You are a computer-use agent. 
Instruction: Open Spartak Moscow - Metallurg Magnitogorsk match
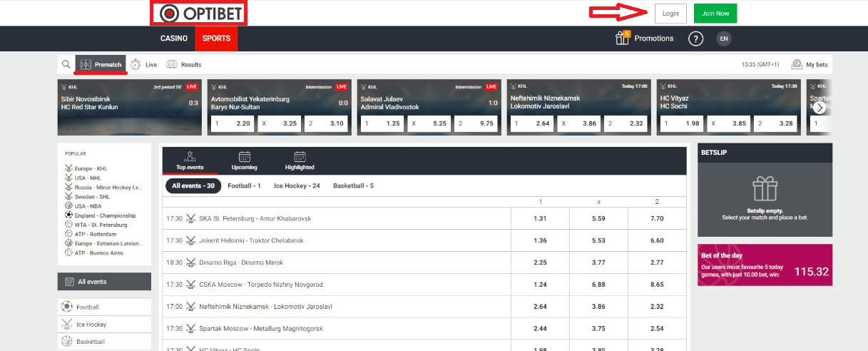tap(261, 328)
